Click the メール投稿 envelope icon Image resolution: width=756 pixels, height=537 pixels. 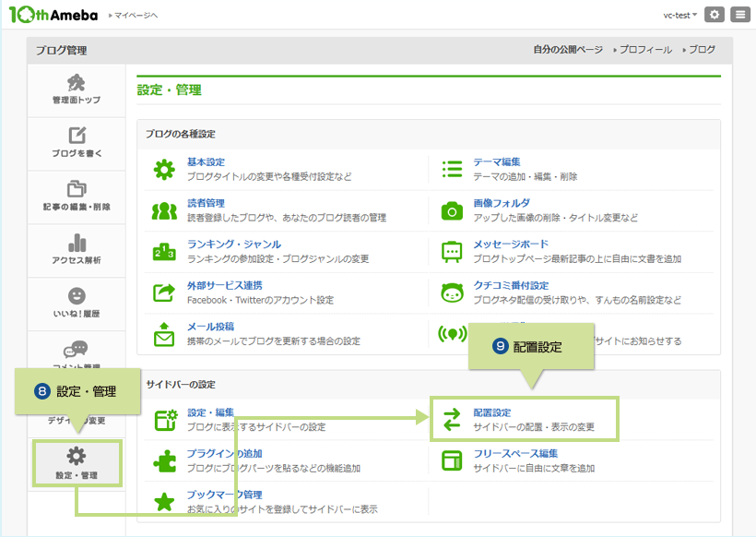[x=164, y=334]
